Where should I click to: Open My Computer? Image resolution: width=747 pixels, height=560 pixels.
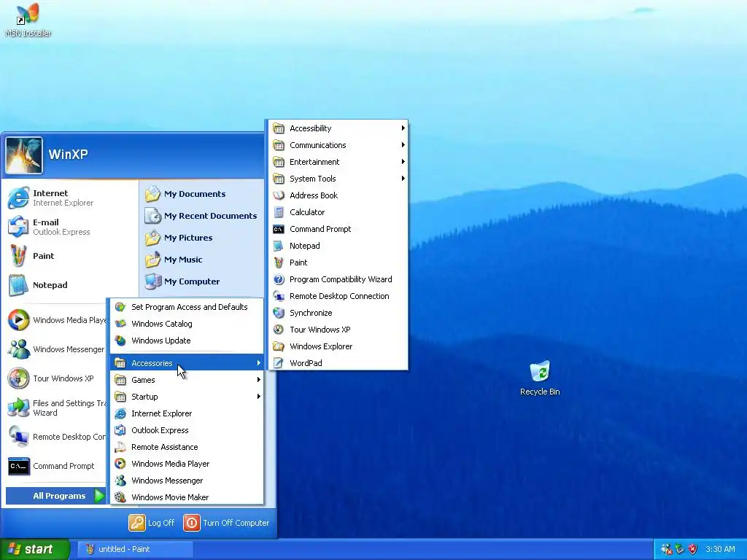(202, 281)
